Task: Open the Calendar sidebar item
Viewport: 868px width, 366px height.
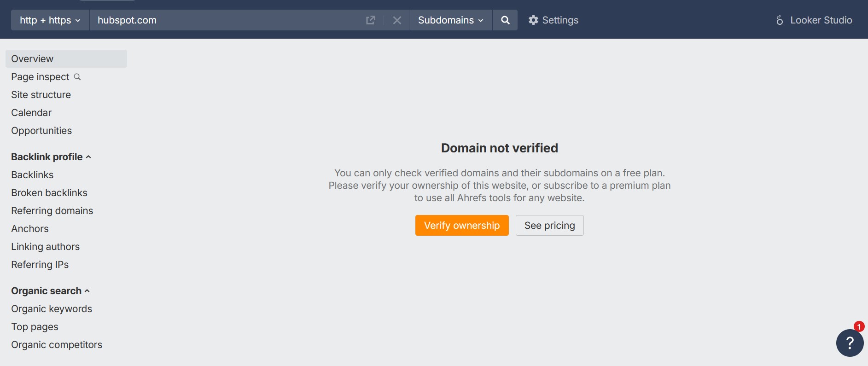Action: pyautogui.click(x=31, y=113)
